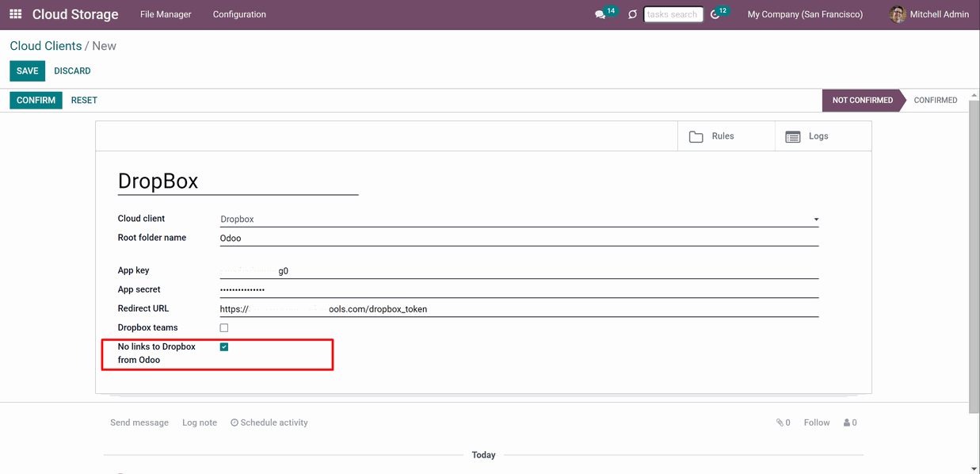Click the Rules folder icon
This screenshot has width=980, height=474.
click(696, 136)
